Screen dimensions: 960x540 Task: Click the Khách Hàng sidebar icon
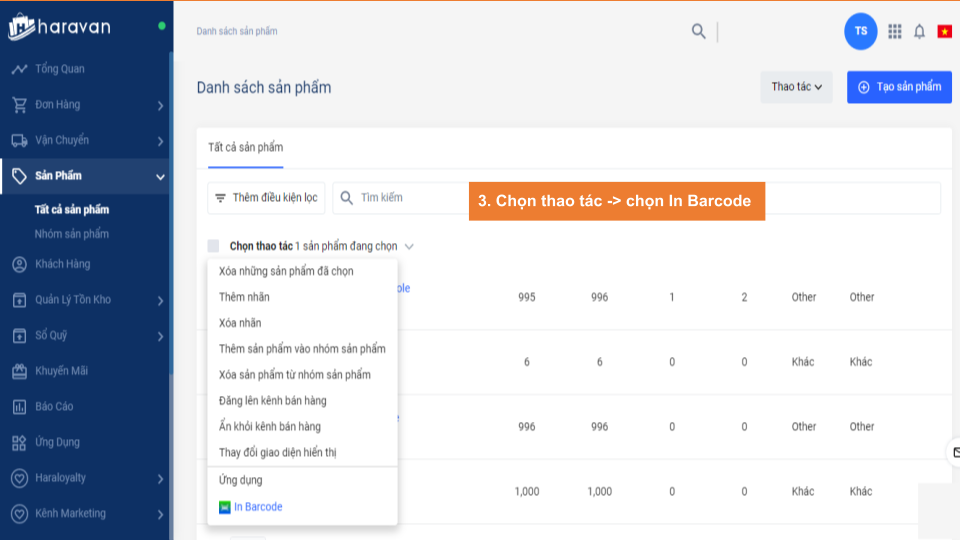[18, 264]
